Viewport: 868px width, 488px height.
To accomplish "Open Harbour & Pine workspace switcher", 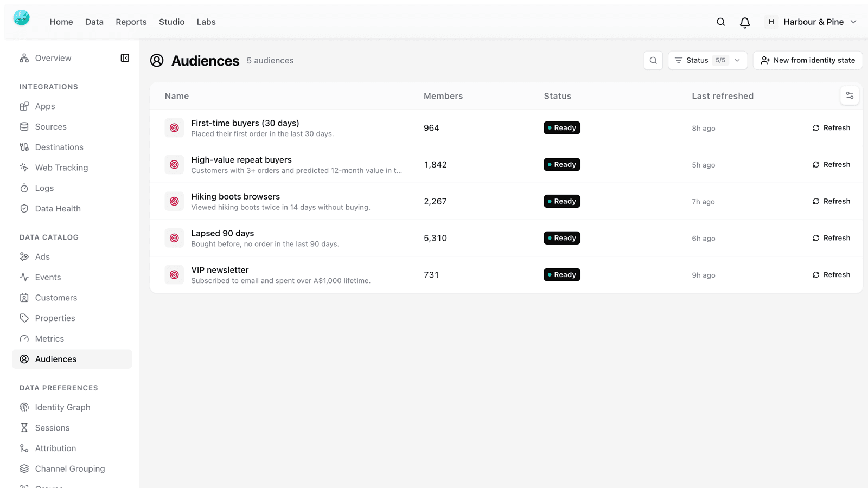I will [x=811, y=22].
